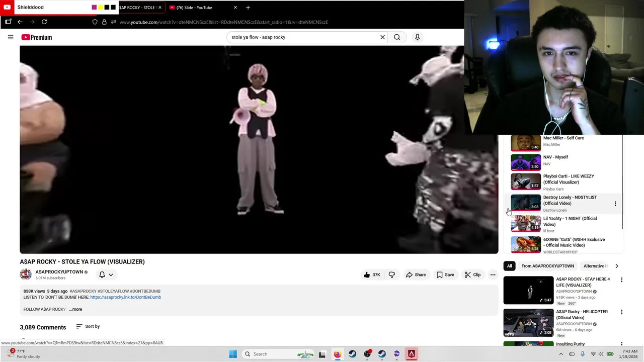The width and height of the screenshot is (644, 362).
Task: Toggle the channel notification bell
Action: pos(102,275)
